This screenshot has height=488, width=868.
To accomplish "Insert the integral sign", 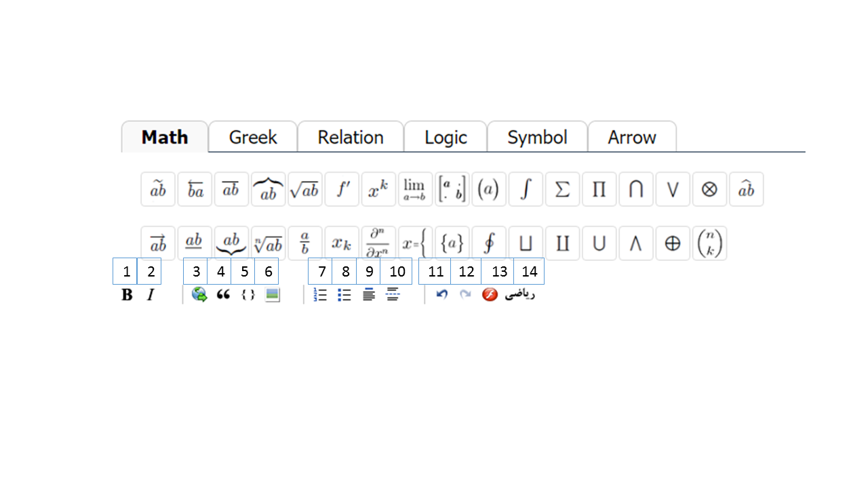I will (x=526, y=189).
